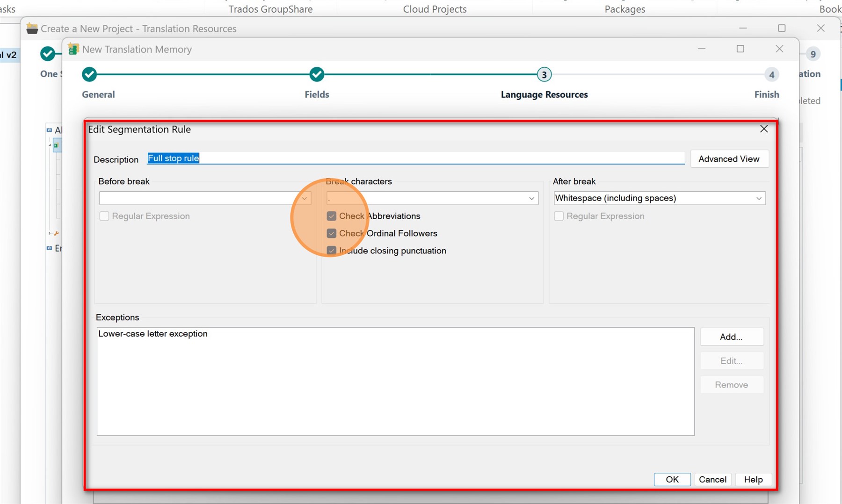
Task: Click the small icon beside the Al tree node
Action: (x=49, y=130)
